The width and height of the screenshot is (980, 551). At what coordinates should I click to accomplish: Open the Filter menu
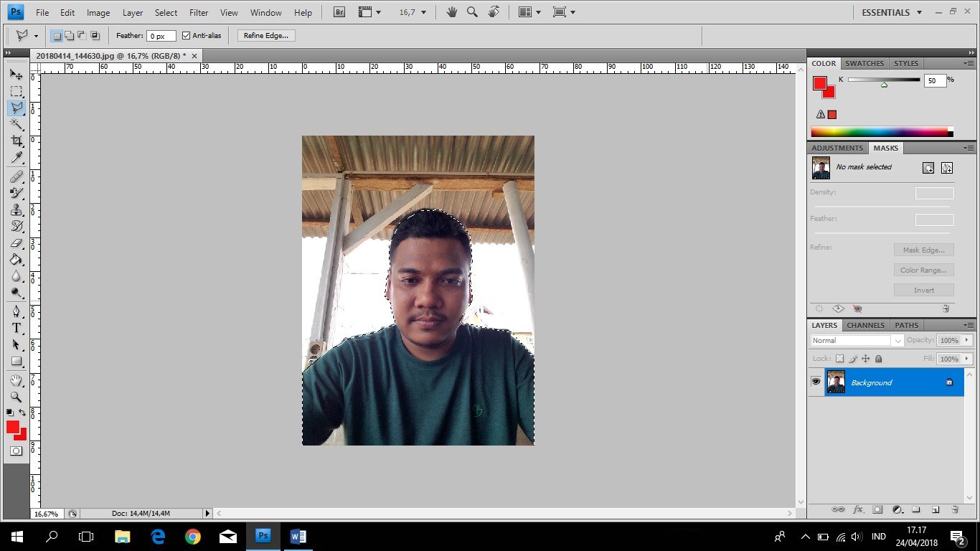click(x=199, y=12)
